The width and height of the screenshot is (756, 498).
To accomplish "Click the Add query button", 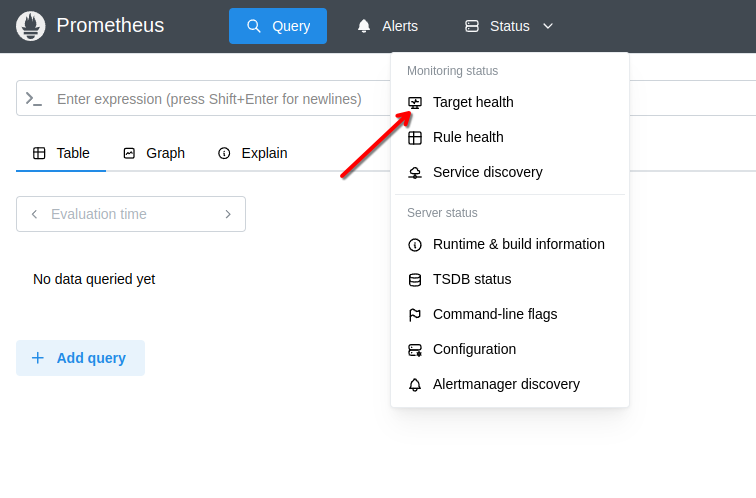I will (x=80, y=358).
